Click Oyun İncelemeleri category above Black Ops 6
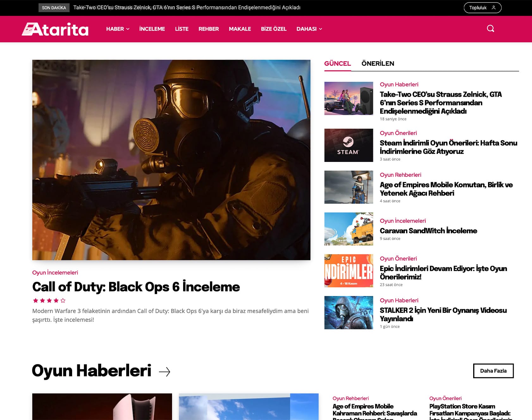 pos(55,273)
